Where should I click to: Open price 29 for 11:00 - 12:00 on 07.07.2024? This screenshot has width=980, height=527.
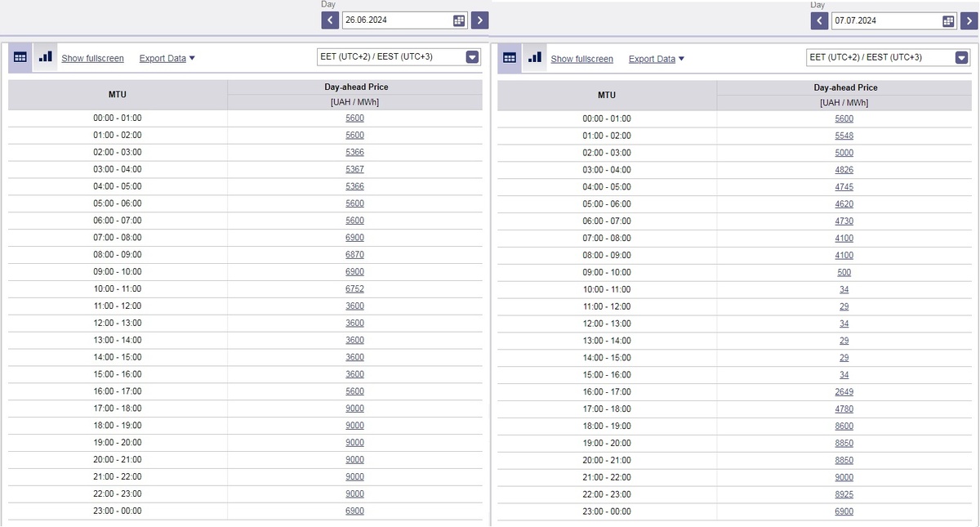[x=844, y=307]
